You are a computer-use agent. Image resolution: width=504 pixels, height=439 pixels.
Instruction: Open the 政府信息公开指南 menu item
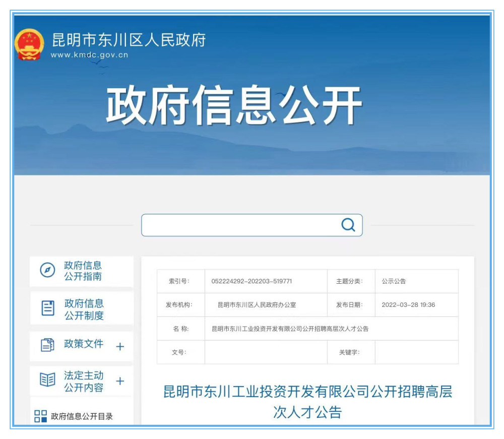(x=83, y=271)
